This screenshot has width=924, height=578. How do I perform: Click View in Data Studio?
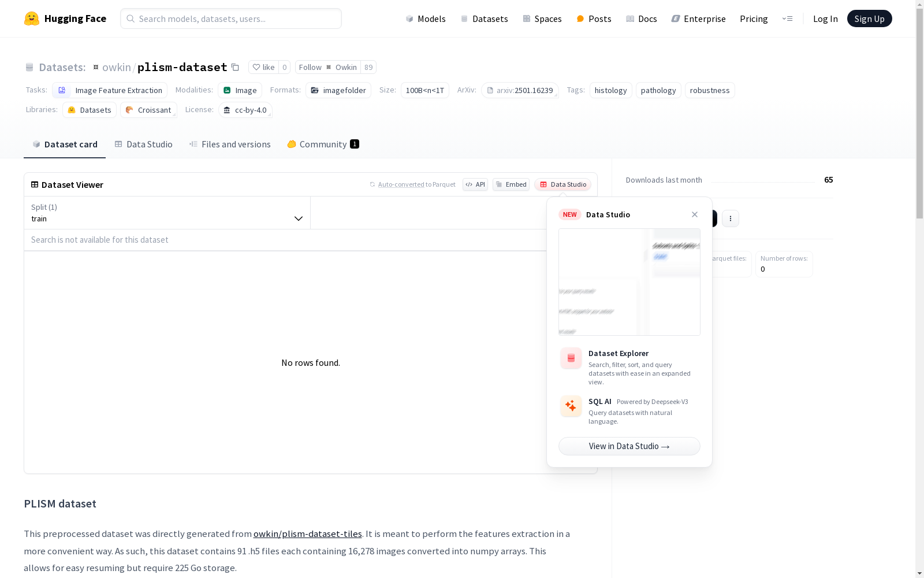[x=629, y=446]
